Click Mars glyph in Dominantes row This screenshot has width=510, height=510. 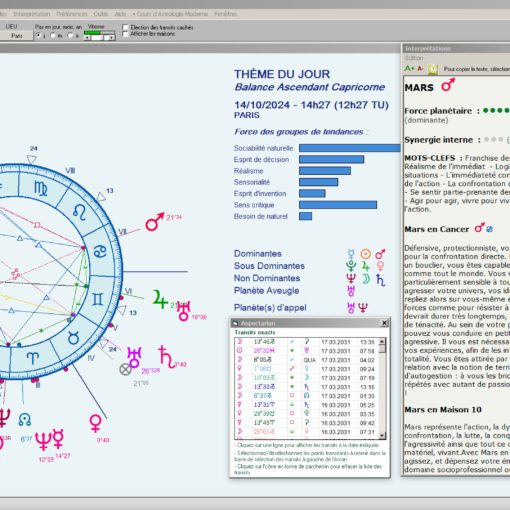[x=380, y=254]
